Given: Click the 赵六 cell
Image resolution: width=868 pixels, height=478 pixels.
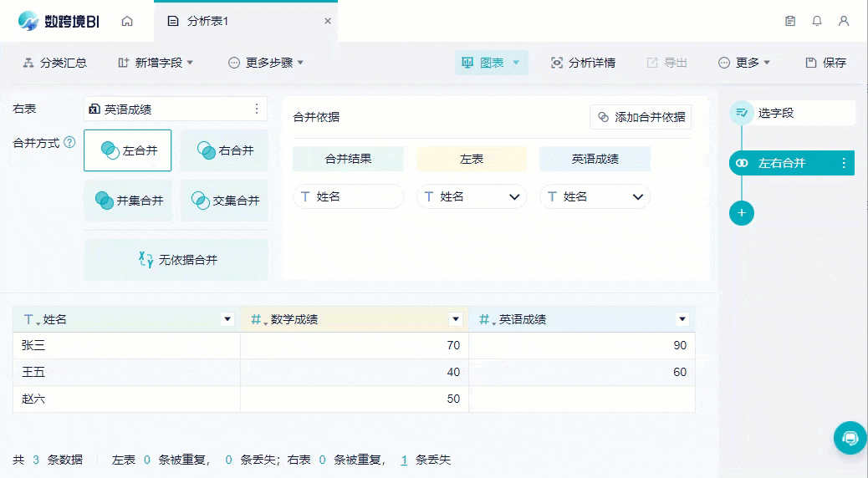Looking at the screenshot, I should [x=127, y=399].
